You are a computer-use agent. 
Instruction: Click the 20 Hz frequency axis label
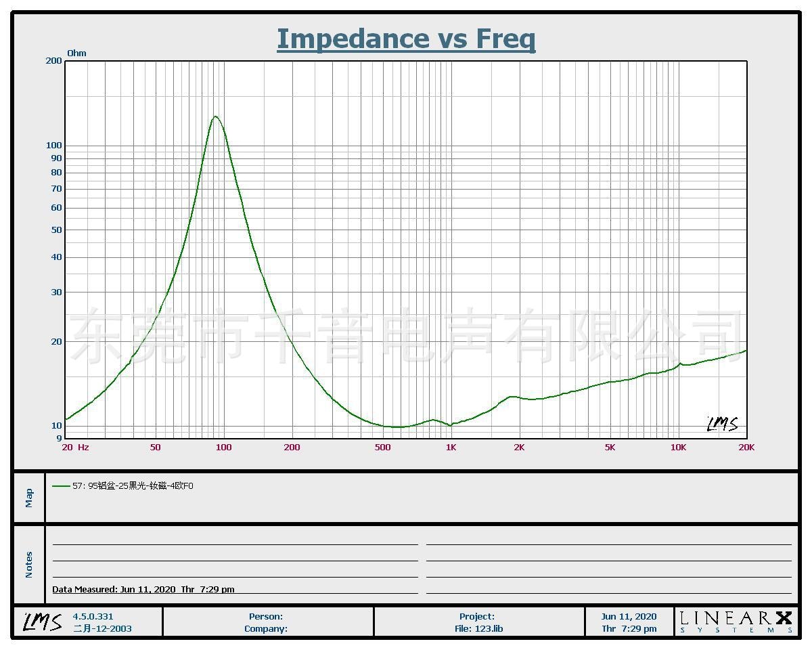click(75, 447)
